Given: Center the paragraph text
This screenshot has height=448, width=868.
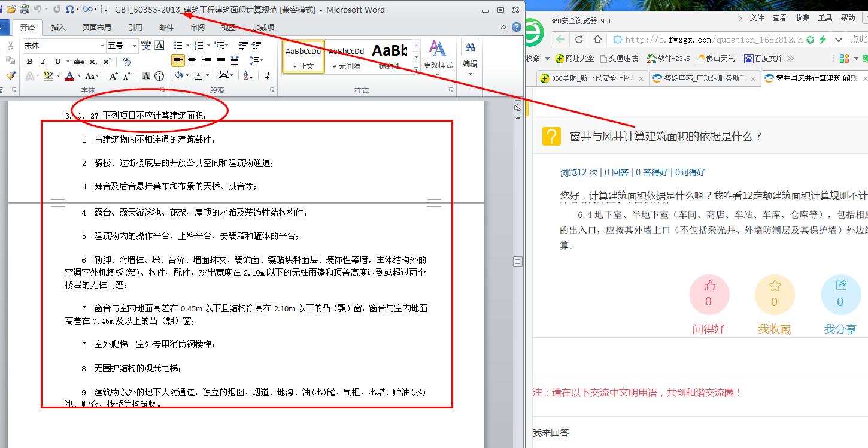Looking at the screenshot, I should pos(192,60).
